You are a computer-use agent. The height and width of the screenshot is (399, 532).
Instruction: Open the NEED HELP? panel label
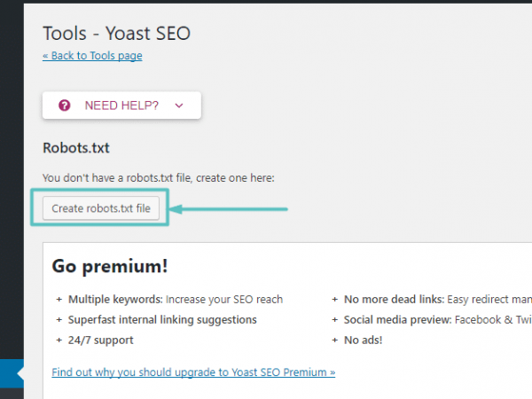121,106
